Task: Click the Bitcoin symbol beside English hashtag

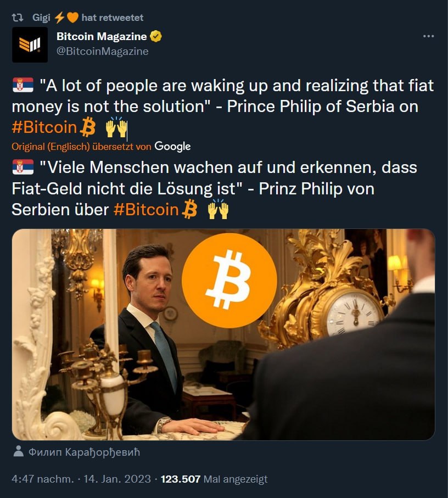Action: coord(88,127)
